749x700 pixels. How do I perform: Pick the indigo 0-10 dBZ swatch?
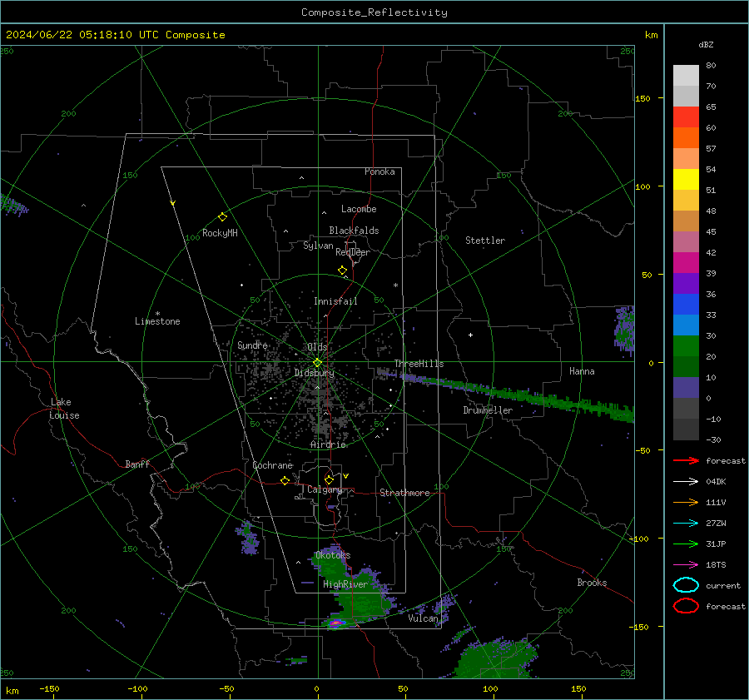[x=686, y=388]
